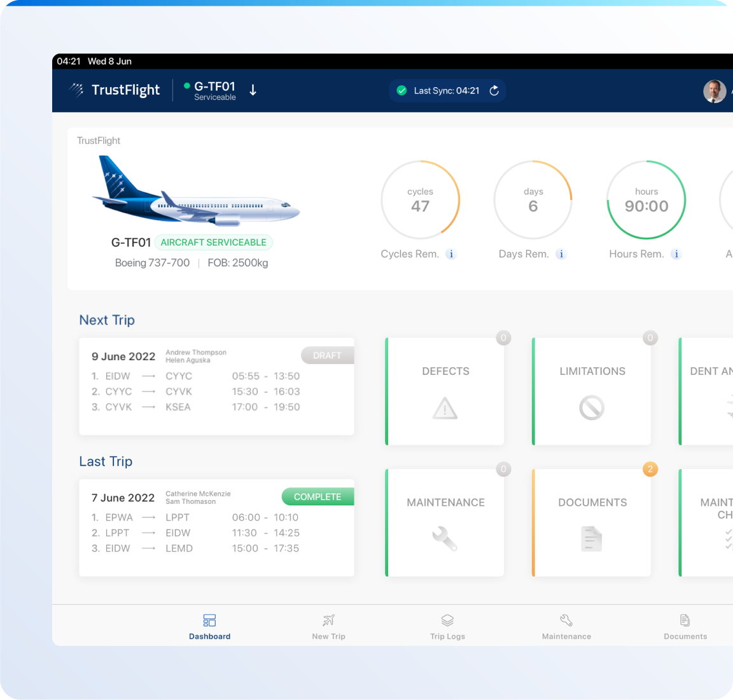The height and width of the screenshot is (700, 733).
Task: Open the 9 June 2022 draft trip
Action: [216, 386]
